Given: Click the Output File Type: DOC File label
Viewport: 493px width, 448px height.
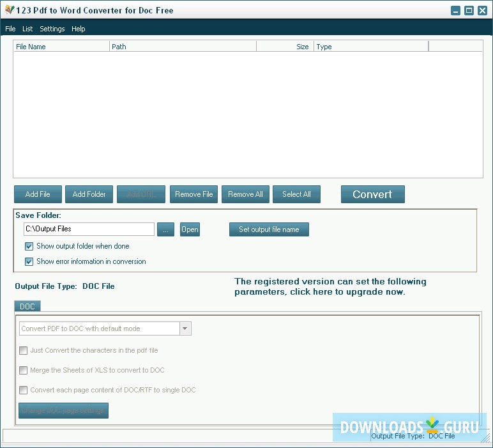Looking at the screenshot, I should 64,286.
